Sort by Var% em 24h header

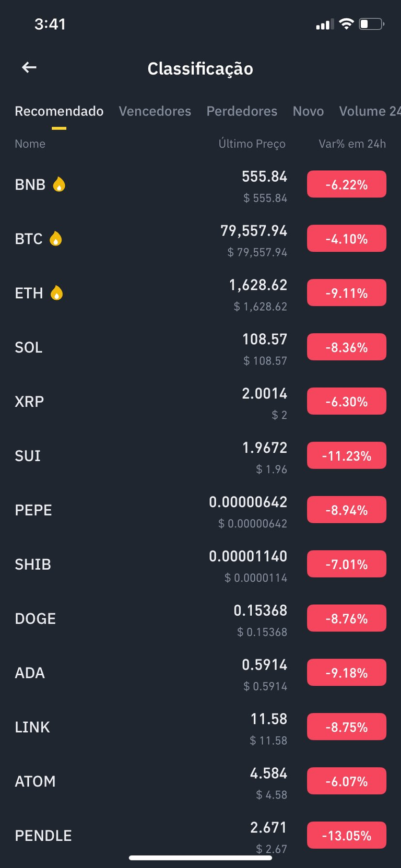(352, 144)
